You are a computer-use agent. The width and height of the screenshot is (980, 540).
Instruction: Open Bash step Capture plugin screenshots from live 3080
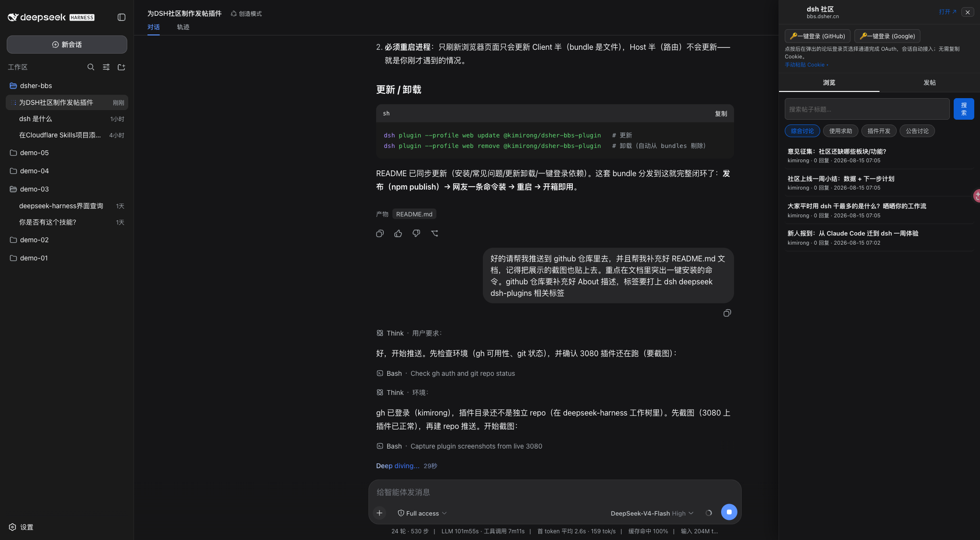[x=459, y=446]
